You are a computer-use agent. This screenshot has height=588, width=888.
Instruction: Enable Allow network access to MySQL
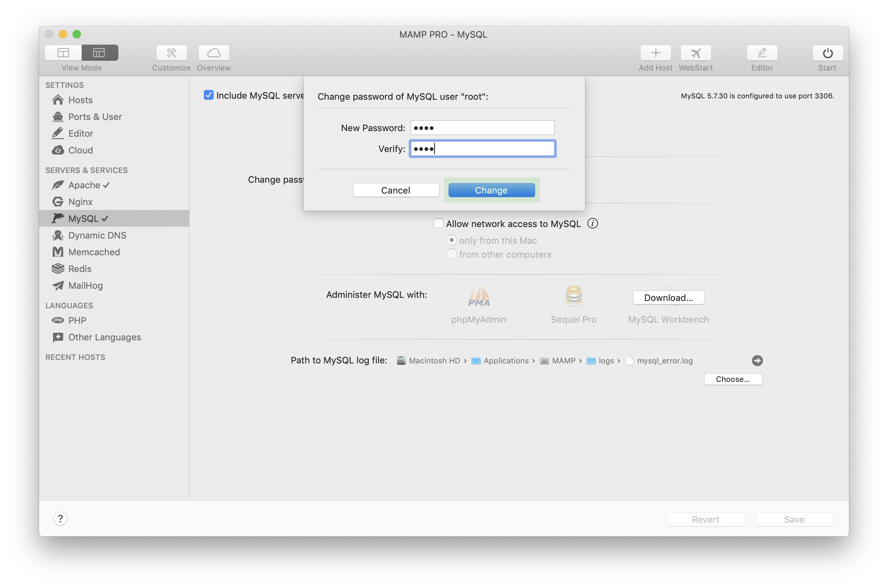tap(438, 223)
